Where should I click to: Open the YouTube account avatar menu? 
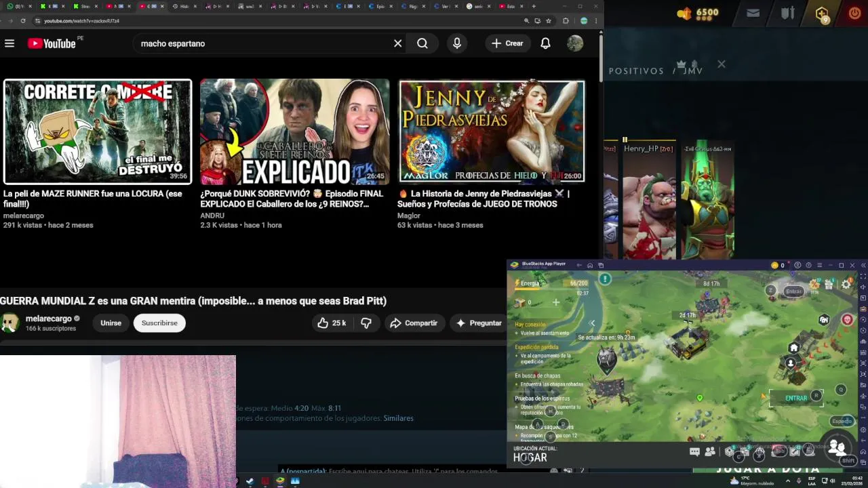(575, 43)
